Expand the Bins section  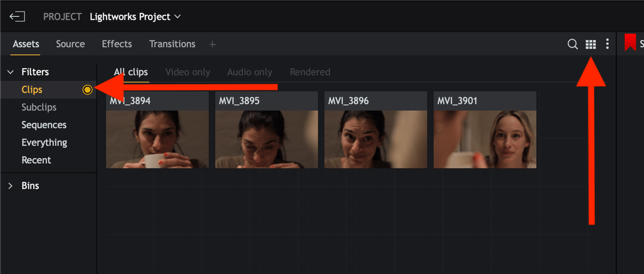[x=10, y=186]
